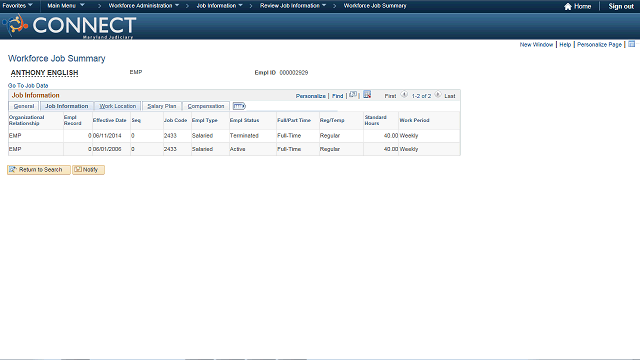Expand the Main Menu dropdown
The height and width of the screenshot is (360, 640).
(66, 6)
